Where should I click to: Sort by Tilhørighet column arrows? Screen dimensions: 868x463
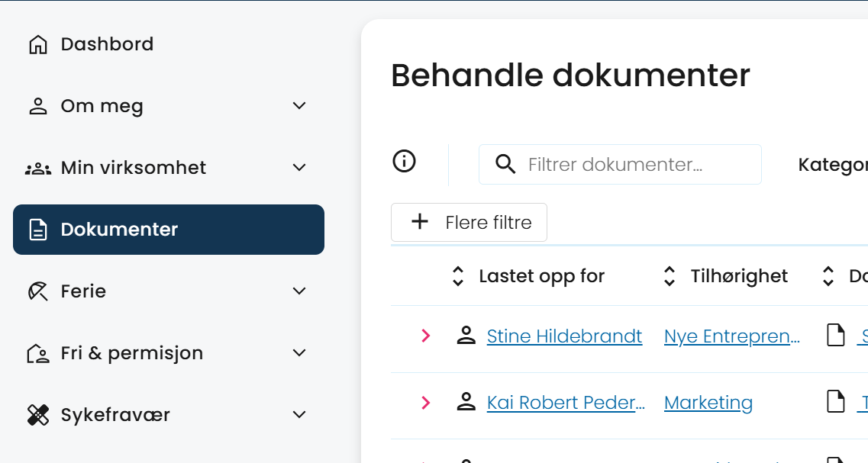[x=670, y=276]
